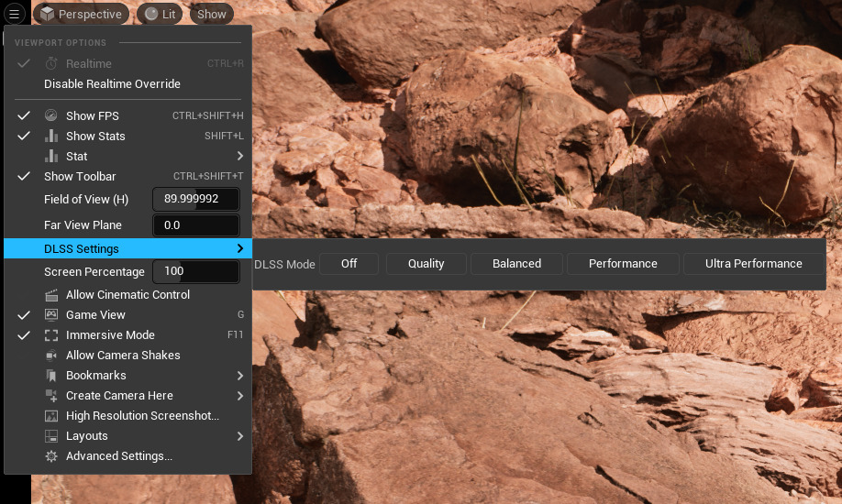
Task: Click the Realtime stopwatch icon
Action: click(x=51, y=63)
